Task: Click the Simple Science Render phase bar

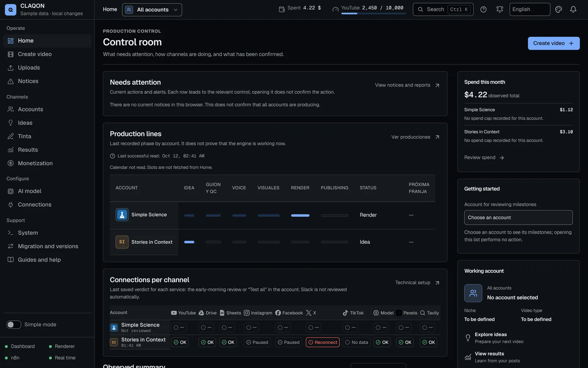Action: [x=300, y=216]
